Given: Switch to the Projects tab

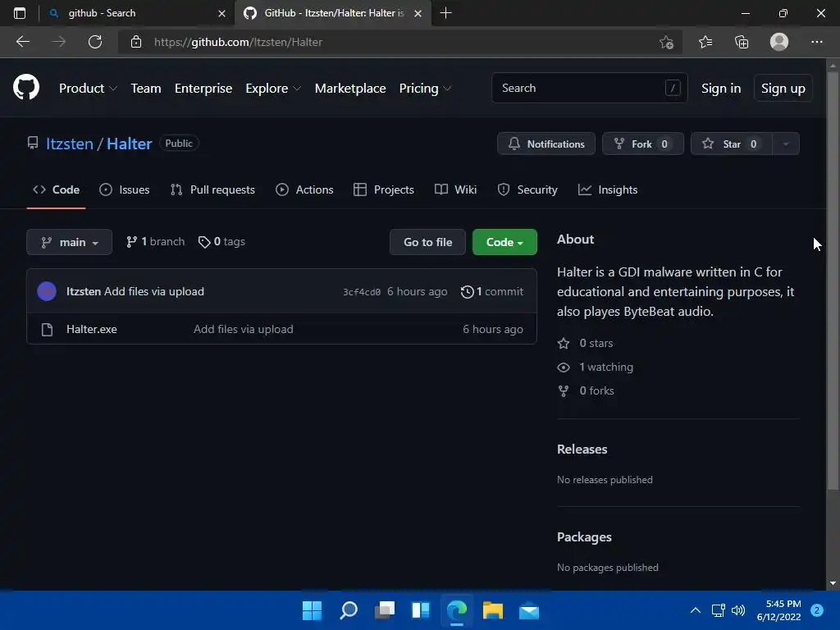Looking at the screenshot, I should 384,189.
